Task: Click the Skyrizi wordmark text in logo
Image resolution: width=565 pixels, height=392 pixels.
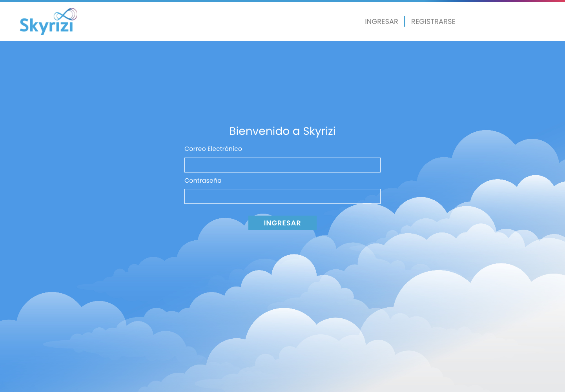Action: [x=46, y=26]
